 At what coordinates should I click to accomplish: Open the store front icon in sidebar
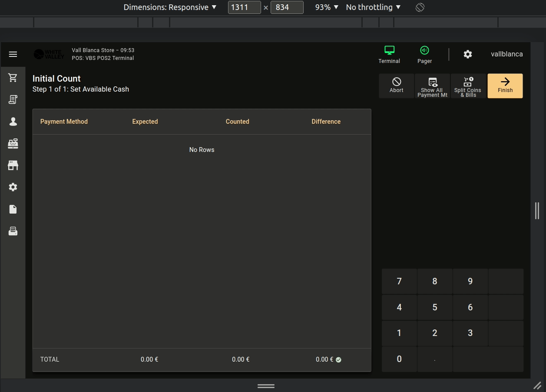(x=13, y=165)
